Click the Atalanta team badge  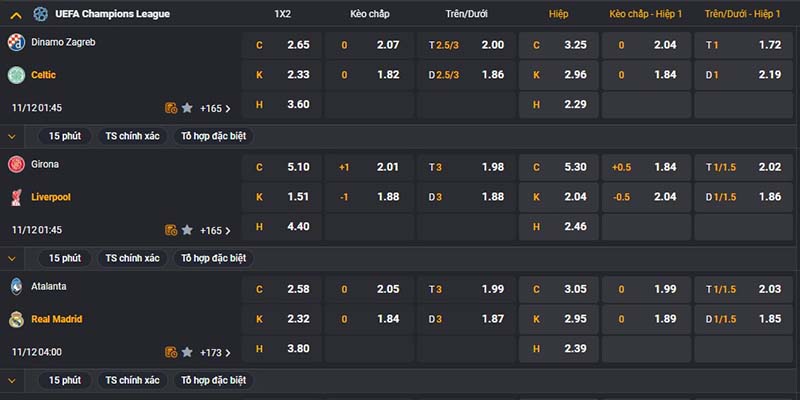16,286
